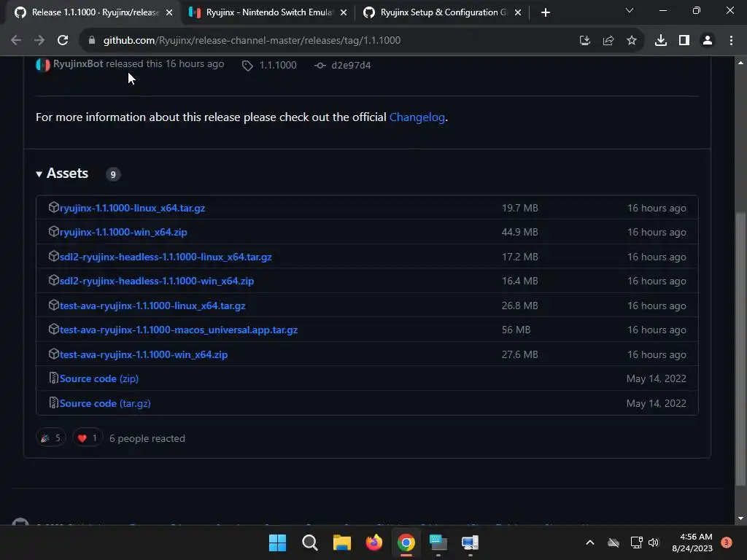The height and width of the screenshot is (560, 747).
Task: Download ryujinx-1.1.1000-win_x64.zip
Action: tap(123, 232)
